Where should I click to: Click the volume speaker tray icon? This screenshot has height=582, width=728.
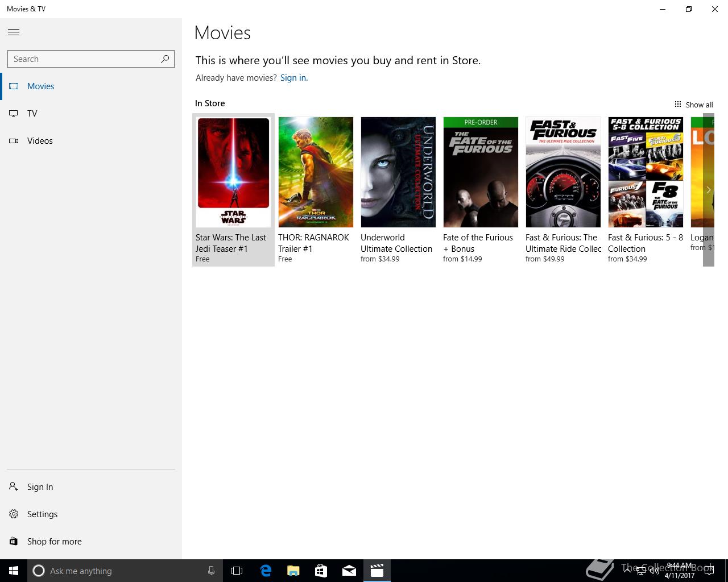pos(654,571)
